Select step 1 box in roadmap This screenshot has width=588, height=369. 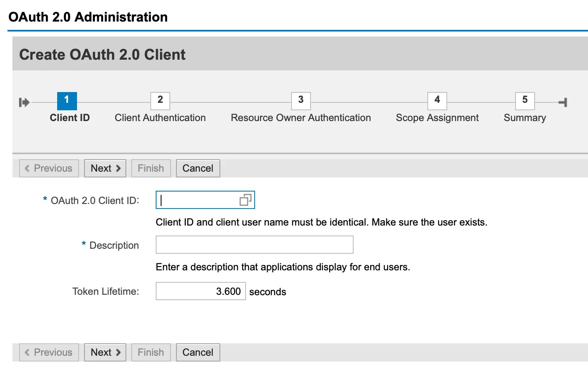67,100
